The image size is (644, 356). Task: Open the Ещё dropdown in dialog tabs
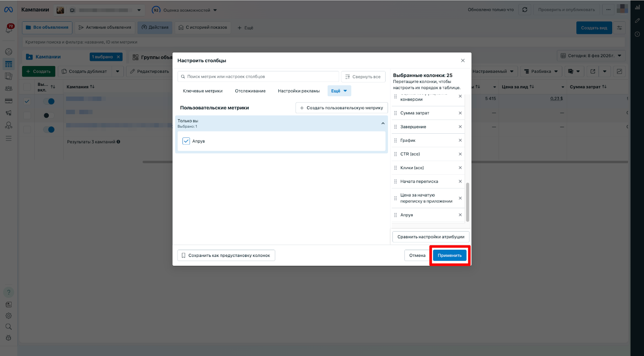click(x=339, y=91)
